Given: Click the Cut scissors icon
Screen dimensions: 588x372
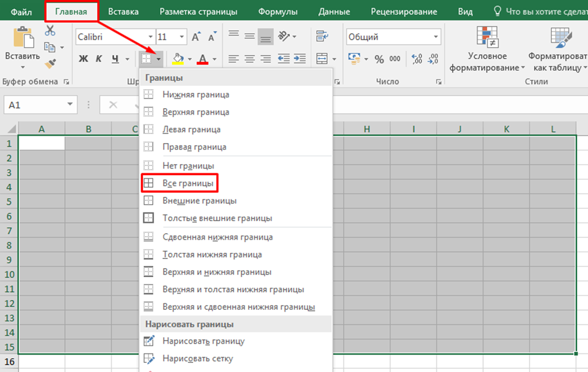Looking at the screenshot, I should [50, 30].
